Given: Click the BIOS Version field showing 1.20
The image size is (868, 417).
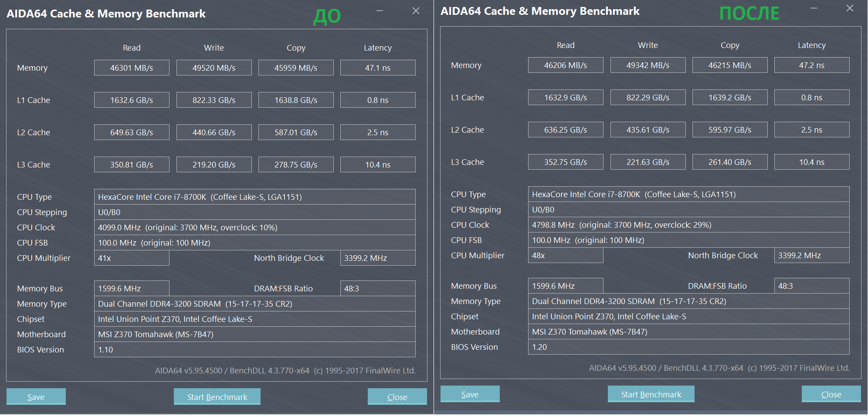Looking at the screenshot, I should 688,347.
